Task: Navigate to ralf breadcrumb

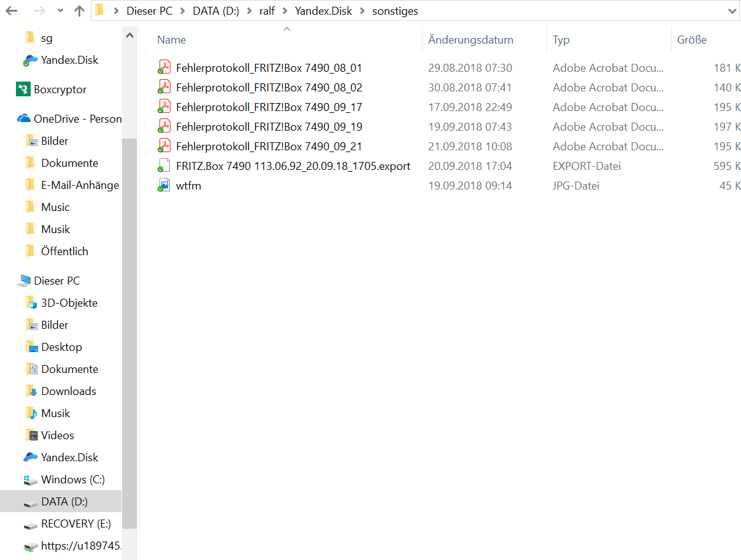Action: (267, 11)
